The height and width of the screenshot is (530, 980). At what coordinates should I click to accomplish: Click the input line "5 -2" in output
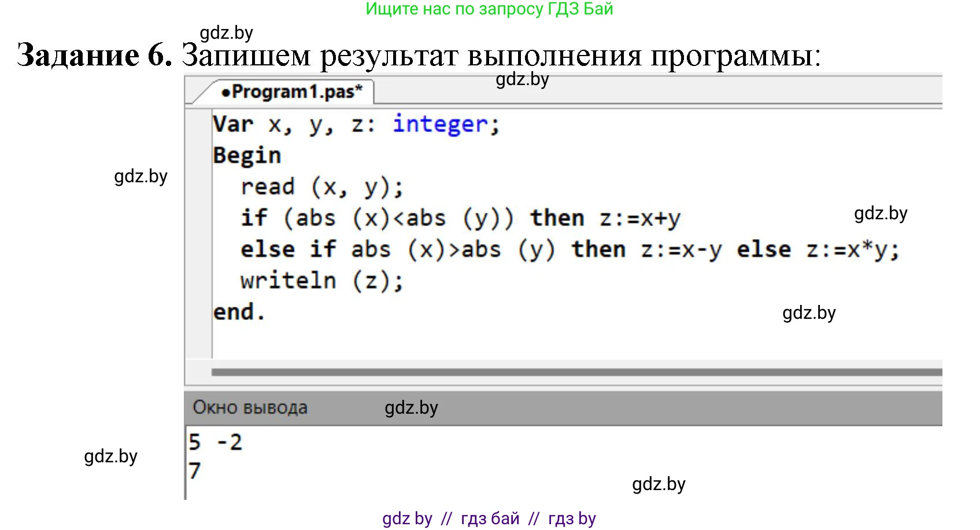click(215, 443)
